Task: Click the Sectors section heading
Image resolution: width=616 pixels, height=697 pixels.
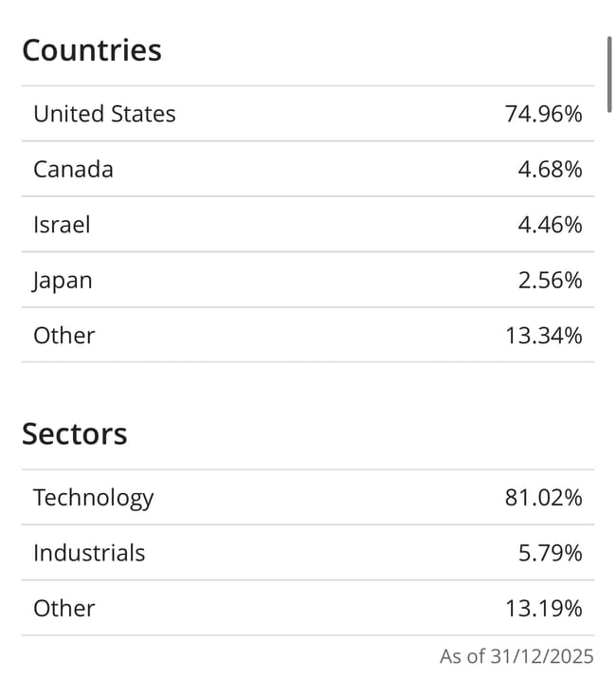Action: (75, 434)
